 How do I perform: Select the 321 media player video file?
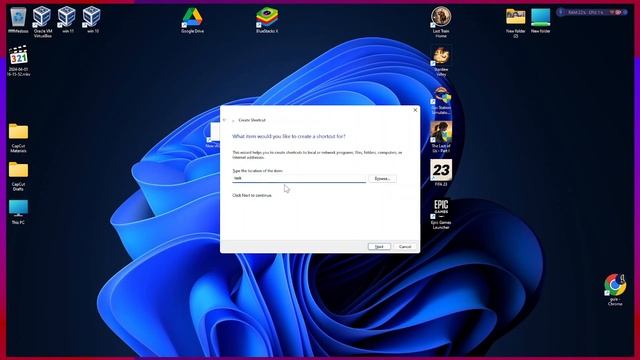pos(18,61)
